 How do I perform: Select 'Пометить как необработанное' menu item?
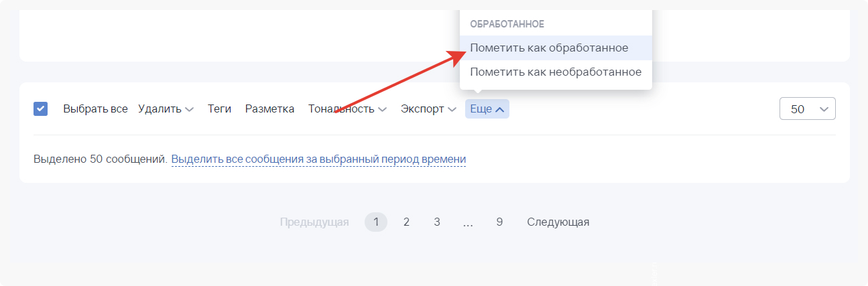[556, 72]
